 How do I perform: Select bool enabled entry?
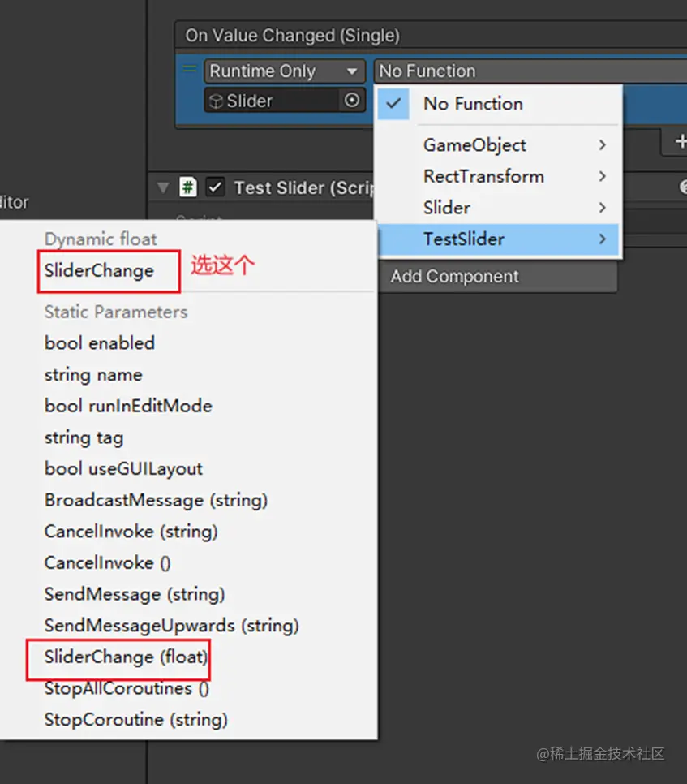tap(100, 343)
